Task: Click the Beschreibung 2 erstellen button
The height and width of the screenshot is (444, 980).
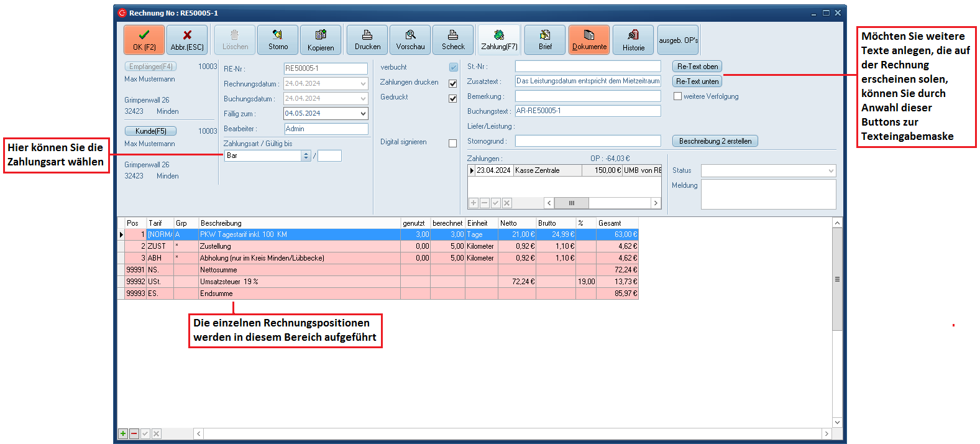Action: pos(715,141)
